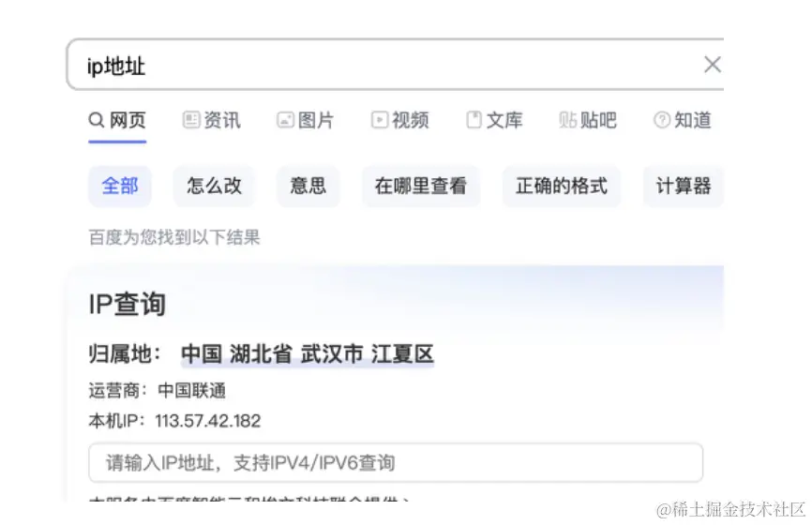This screenshot has height=525, width=812.
Task: Click the 百度为您找到以下结果 text
Action: click(174, 237)
